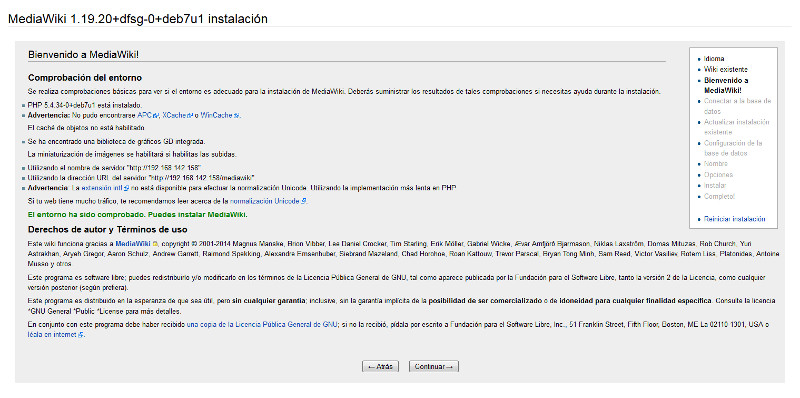Click Reiniciar instalación link
800x398 pixels.
coord(734,219)
